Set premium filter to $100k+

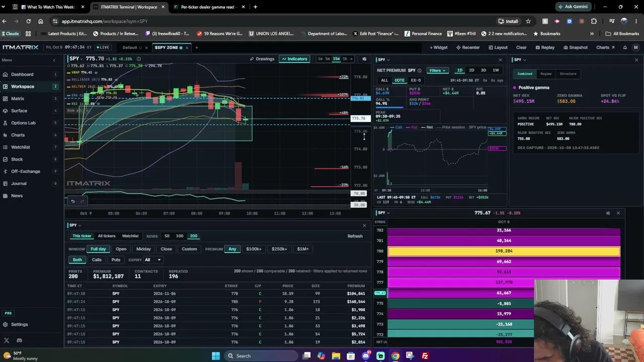pos(254,249)
